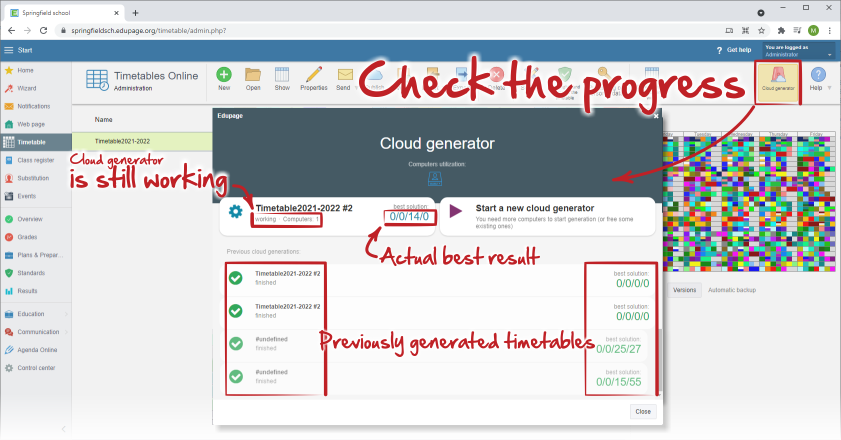This screenshot has height=440, width=841.
Task: Bookmark this page with star icon
Action: [761, 31]
